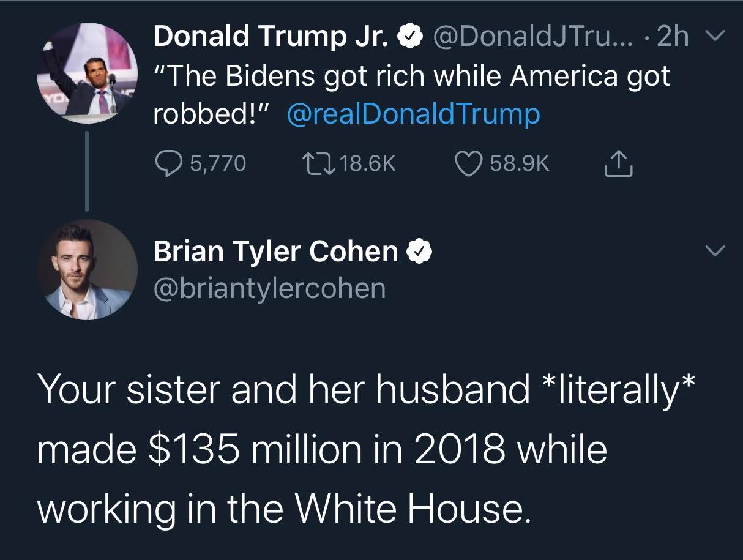Like the tweet with the heart icon
Screen dimensions: 743x560
[x=469, y=162]
